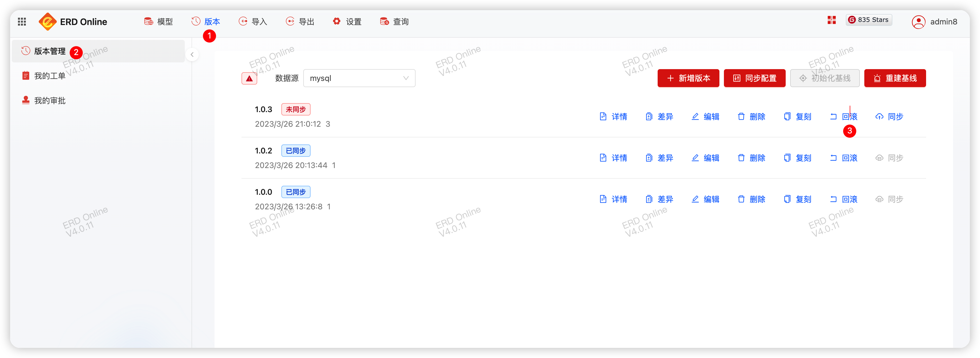This screenshot has height=358, width=980.
Task: Click 回滚 for version 1.0.3
Action: point(844,117)
